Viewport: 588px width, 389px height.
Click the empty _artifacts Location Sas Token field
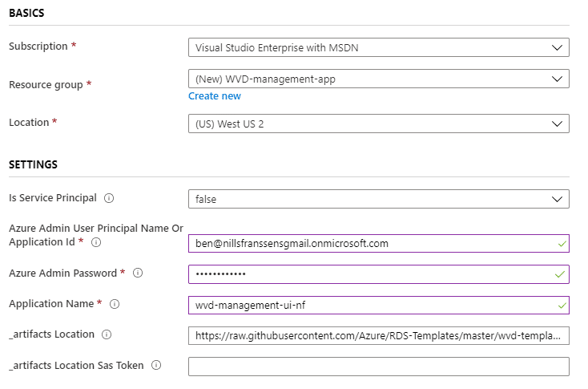tap(379, 367)
